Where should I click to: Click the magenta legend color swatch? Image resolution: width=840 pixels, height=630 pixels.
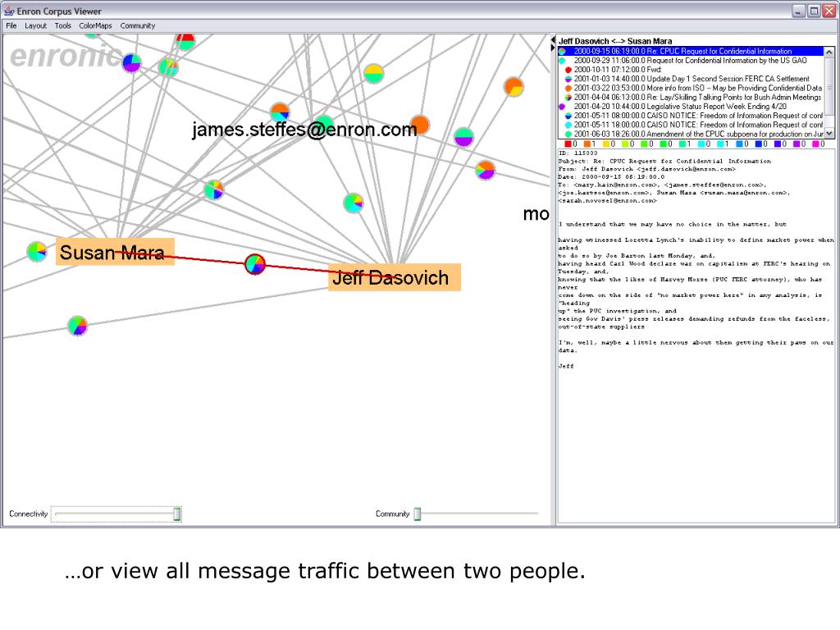click(815, 144)
